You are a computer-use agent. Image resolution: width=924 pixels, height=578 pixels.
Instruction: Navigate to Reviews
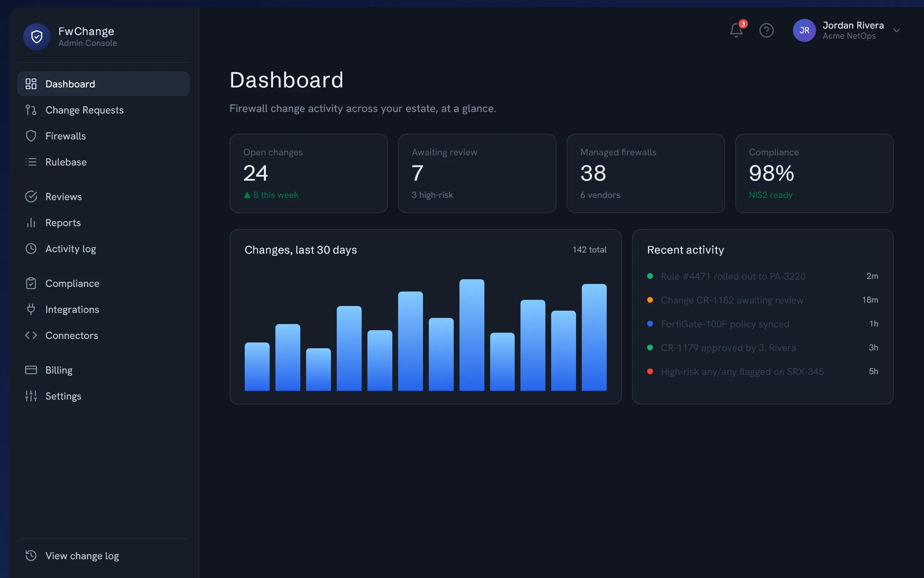click(x=104, y=197)
